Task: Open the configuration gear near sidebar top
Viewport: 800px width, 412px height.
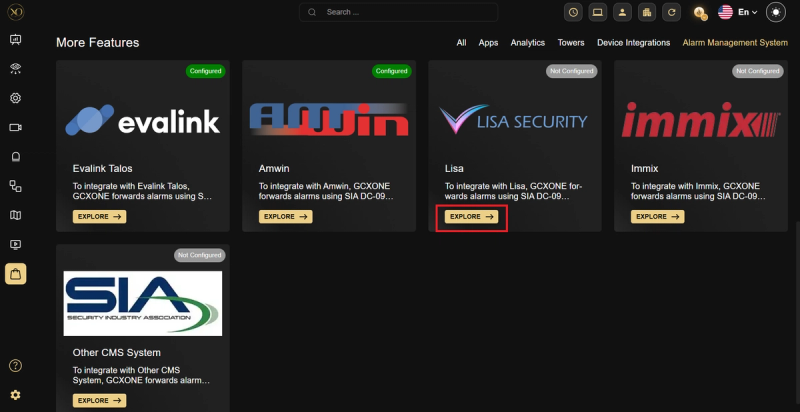Action: [x=15, y=98]
